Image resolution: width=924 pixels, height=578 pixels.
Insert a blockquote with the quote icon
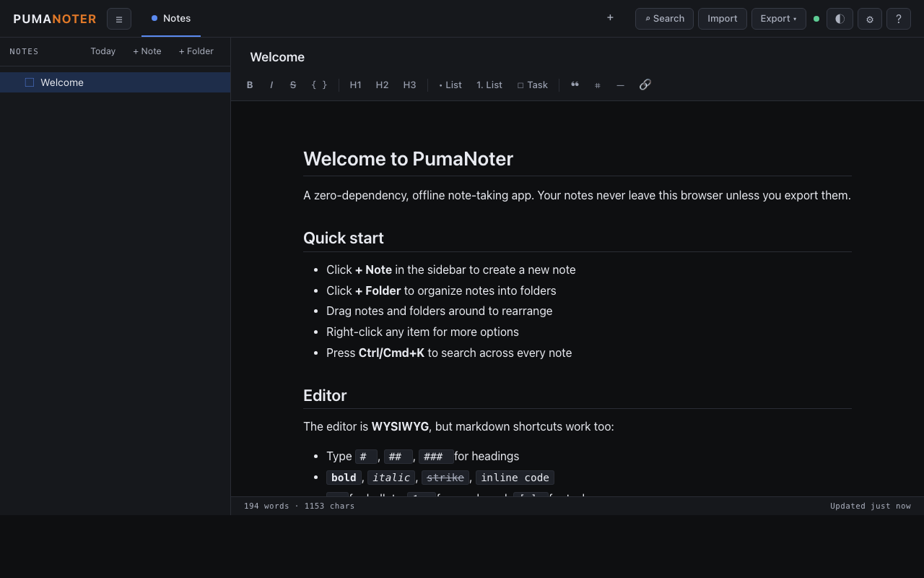[x=575, y=85]
